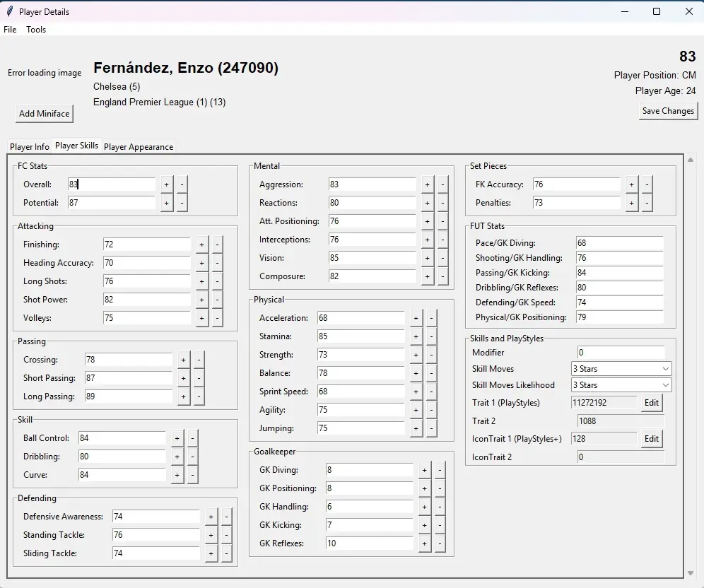704x588 pixels.
Task: Open the Tools menu
Action: pyautogui.click(x=36, y=30)
